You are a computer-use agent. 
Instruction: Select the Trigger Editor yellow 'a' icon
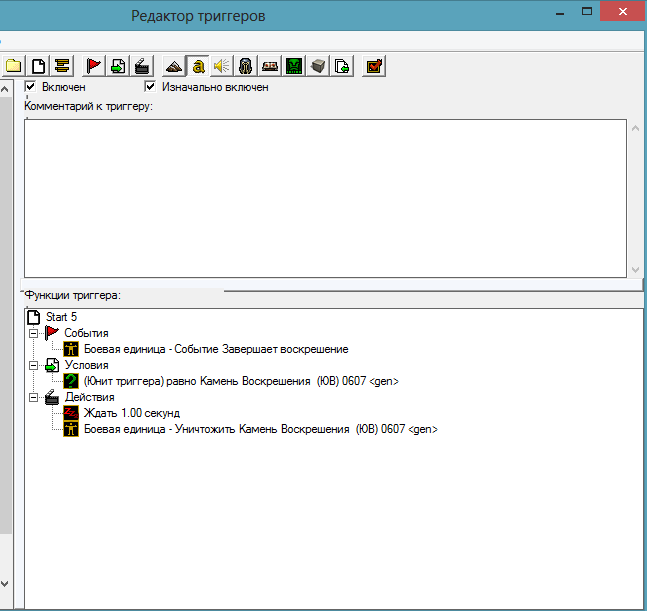click(x=198, y=66)
